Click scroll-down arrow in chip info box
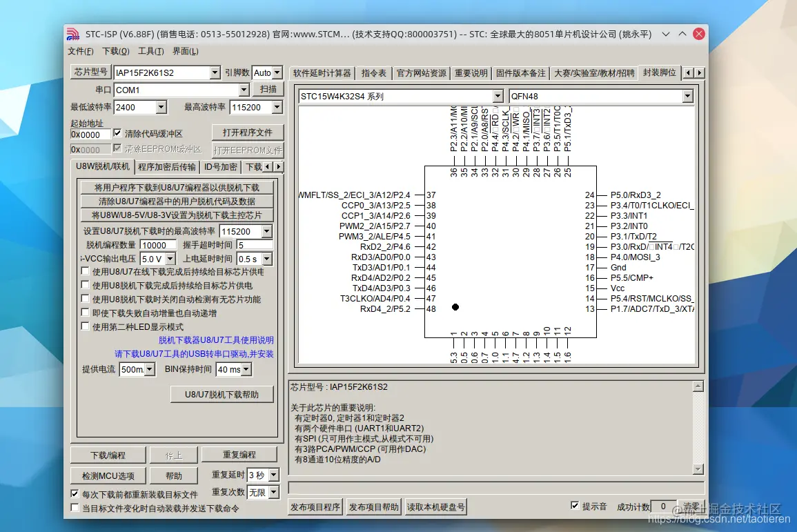The width and height of the screenshot is (797, 532). pyautogui.click(x=698, y=469)
